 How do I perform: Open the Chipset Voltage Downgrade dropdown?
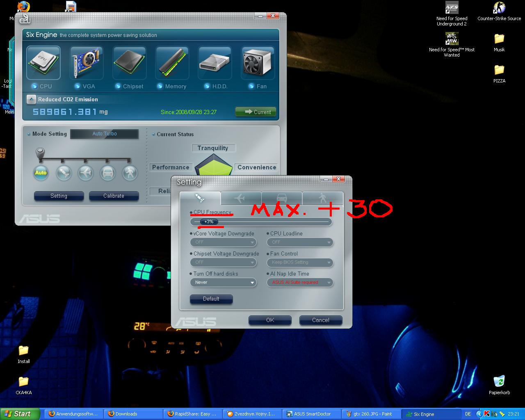(223, 262)
